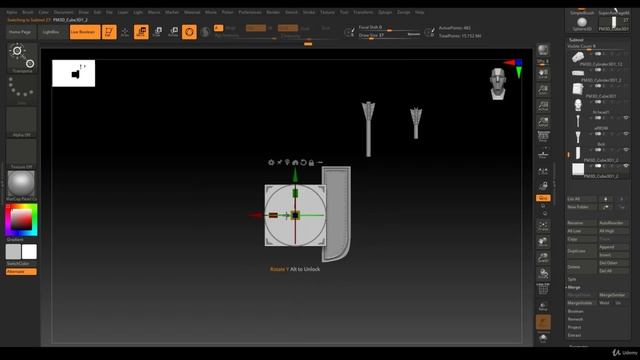Open the Texture Off selector
This screenshot has height=360, width=640.
pos(21,154)
